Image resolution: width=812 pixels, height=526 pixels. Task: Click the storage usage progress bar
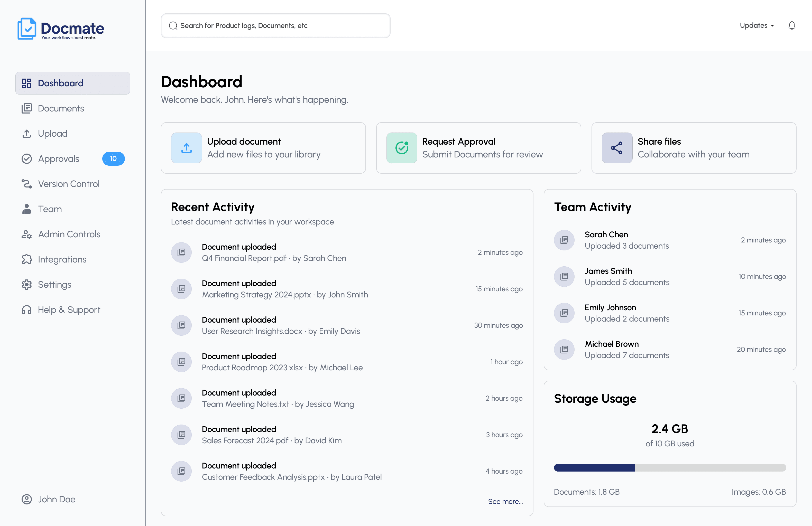(x=670, y=468)
